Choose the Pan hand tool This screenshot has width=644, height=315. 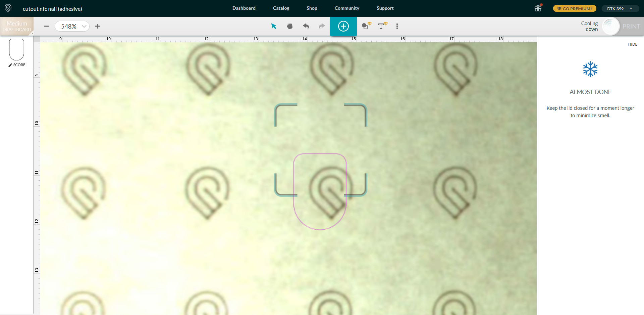click(290, 26)
